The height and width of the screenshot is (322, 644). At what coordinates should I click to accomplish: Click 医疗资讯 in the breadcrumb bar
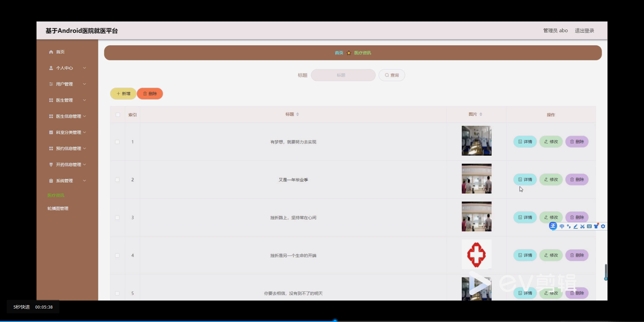363,53
